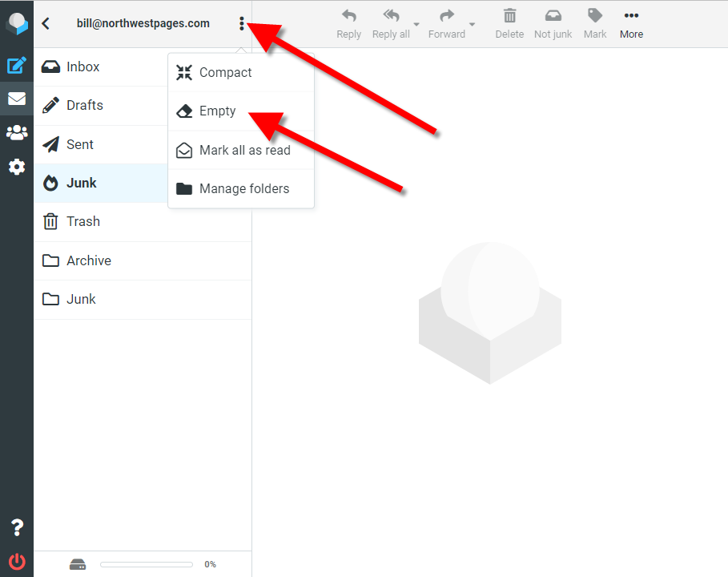The width and height of the screenshot is (728, 577).
Task: Open the Mail envelope sidebar icon
Action: (x=17, y=99)
